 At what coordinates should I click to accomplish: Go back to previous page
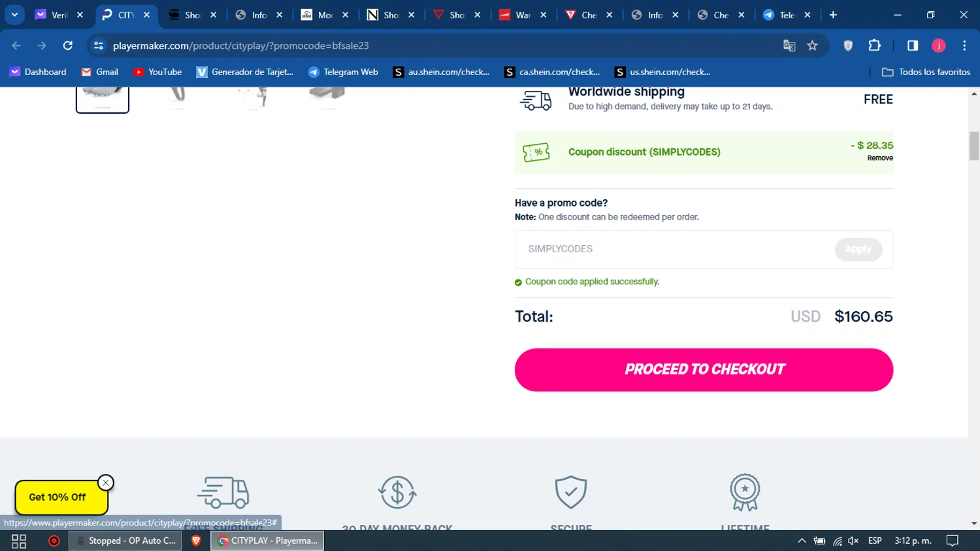16,45
